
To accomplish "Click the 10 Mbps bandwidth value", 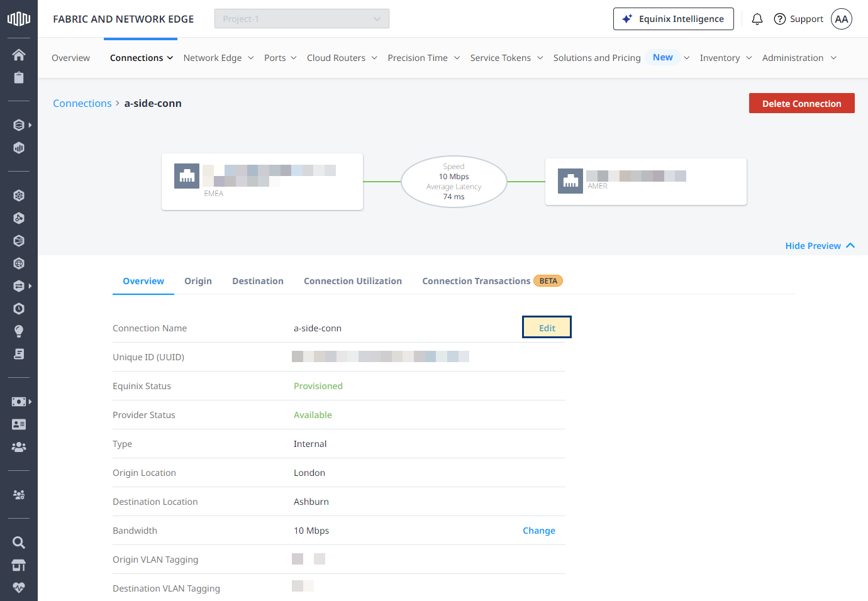I will pos(311,531).
